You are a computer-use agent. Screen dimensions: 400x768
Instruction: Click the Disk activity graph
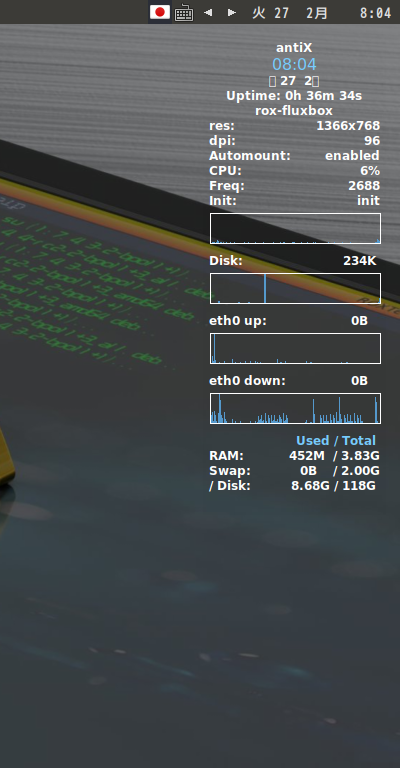295,288
